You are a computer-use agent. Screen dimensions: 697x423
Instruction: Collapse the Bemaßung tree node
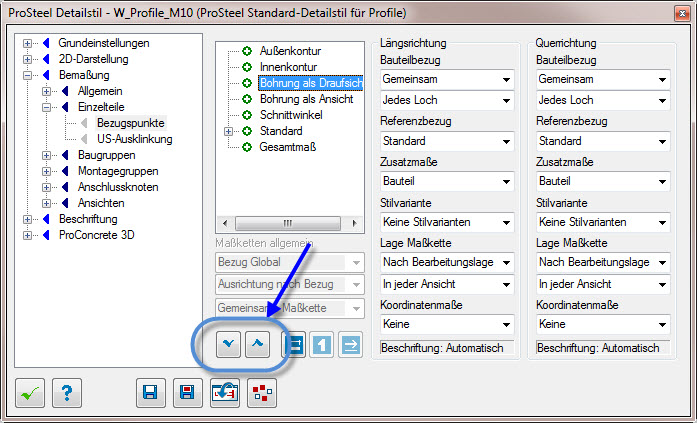pos(28,76)
